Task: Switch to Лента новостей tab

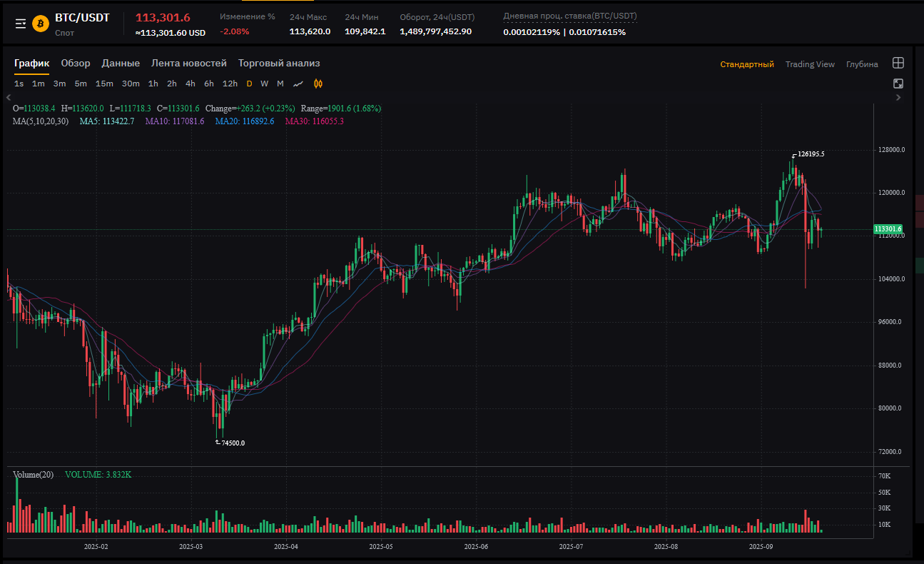Action: (x=189, y=64)
